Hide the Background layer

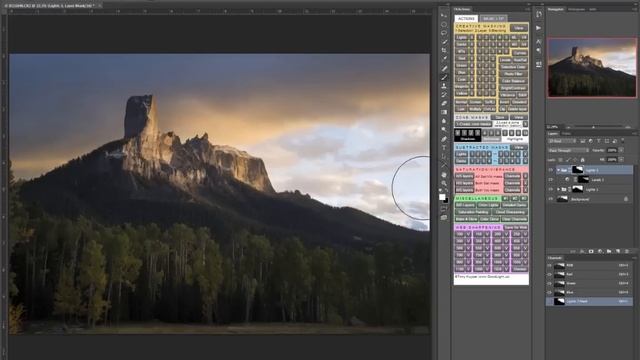click(550, 199)
